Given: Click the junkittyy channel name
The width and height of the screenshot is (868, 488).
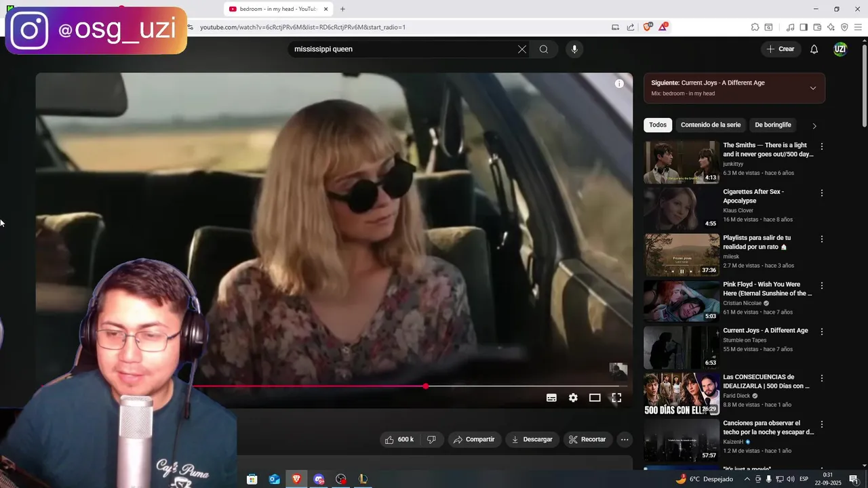Looking at the screenshot, I should [x=733, y=164].
